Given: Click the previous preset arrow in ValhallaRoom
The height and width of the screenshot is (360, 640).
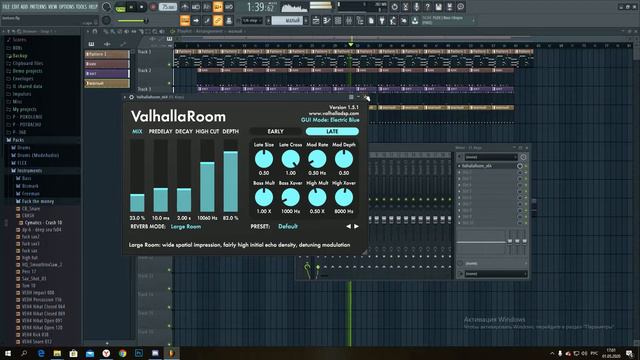Looking at the screenshot, I should coord(348,227).
